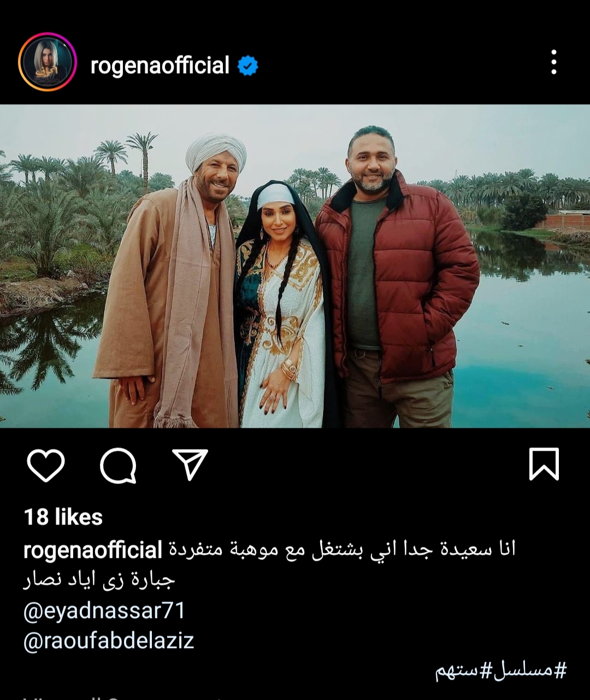Like the post with the heart icon
The width and height of the screenshot is (590, 700).
[46, 465]
